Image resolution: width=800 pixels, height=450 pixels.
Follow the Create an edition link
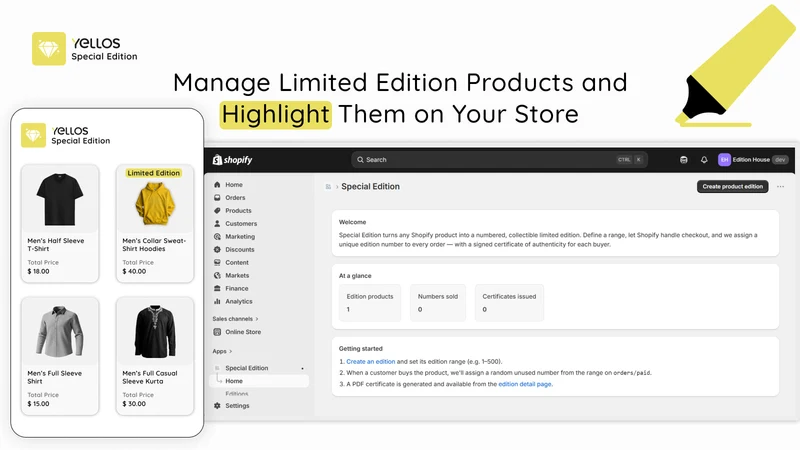[x=370, y=361]
